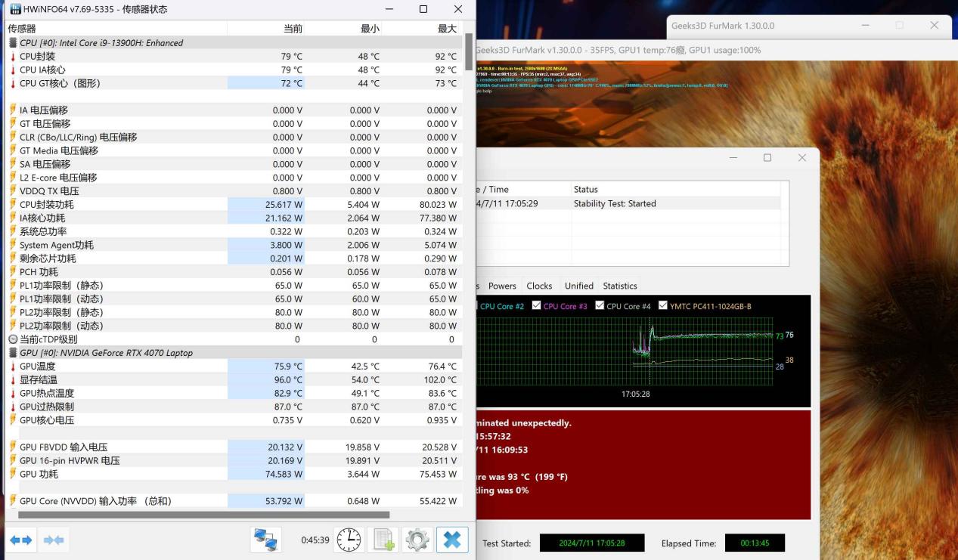The height and width of the screenshot is (560, 958).
Task: Open remote monitoring with the two-computers icon
Action: 266,540
